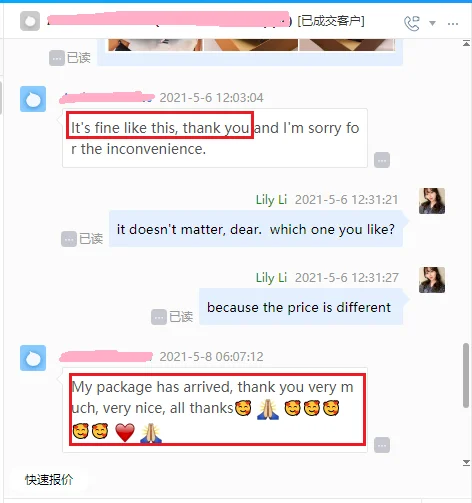Open the customer avatar beside 06:07:12 message
This screenshot has height=503, width=472.
33,358
